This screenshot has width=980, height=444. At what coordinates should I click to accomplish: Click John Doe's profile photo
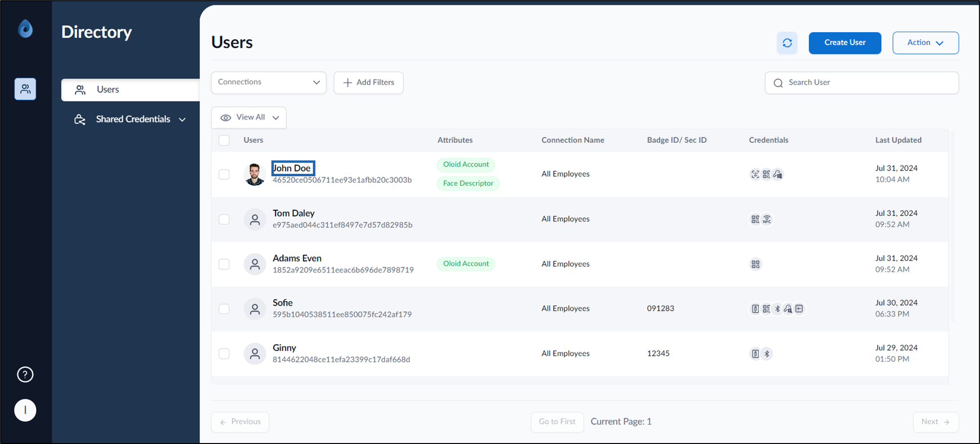tap(254, 174)
